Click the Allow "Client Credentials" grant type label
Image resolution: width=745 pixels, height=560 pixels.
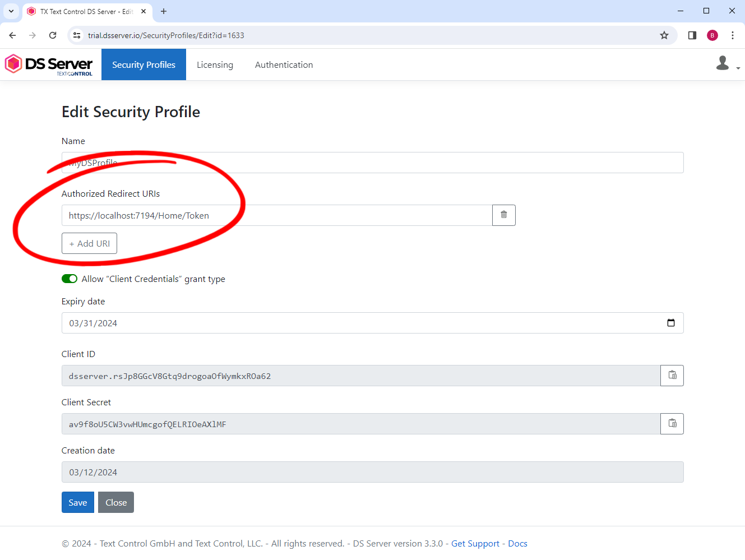click(x=154, y=279)
